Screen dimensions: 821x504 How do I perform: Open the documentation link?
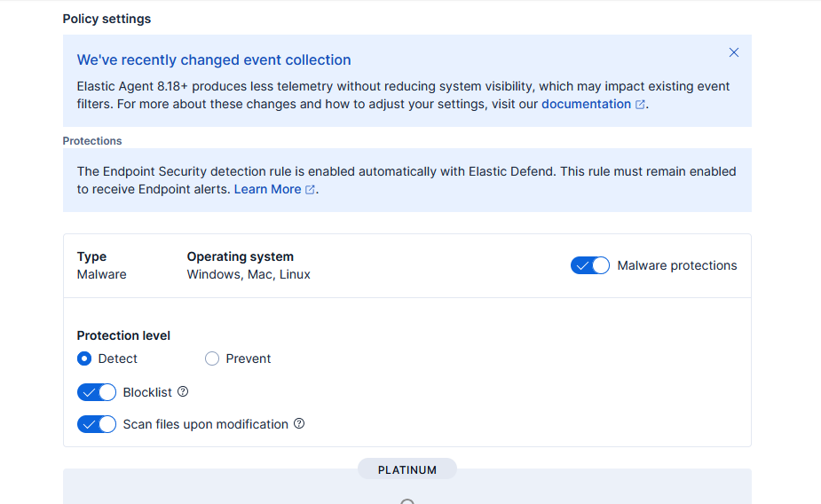click(586, 104)
